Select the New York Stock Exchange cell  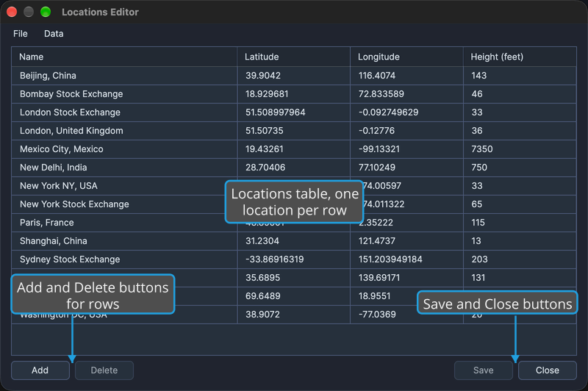coord(124,204)
